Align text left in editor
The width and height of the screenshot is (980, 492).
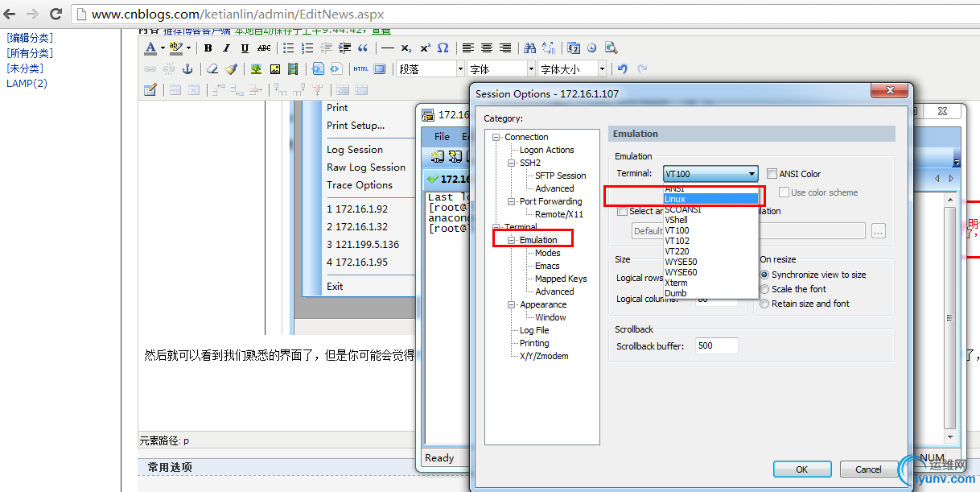pyautogui.click(x=467, y=48)
